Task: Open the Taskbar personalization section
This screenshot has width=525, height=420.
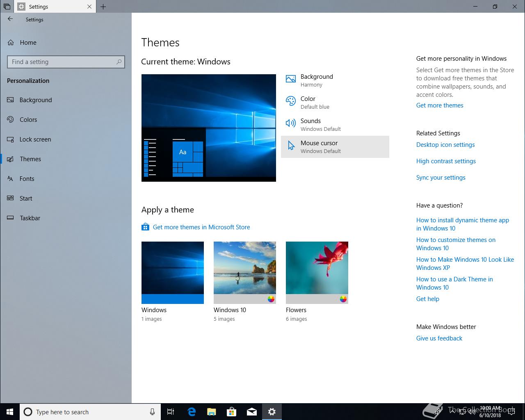Action: pyautogui.click(x=66, y=218)
